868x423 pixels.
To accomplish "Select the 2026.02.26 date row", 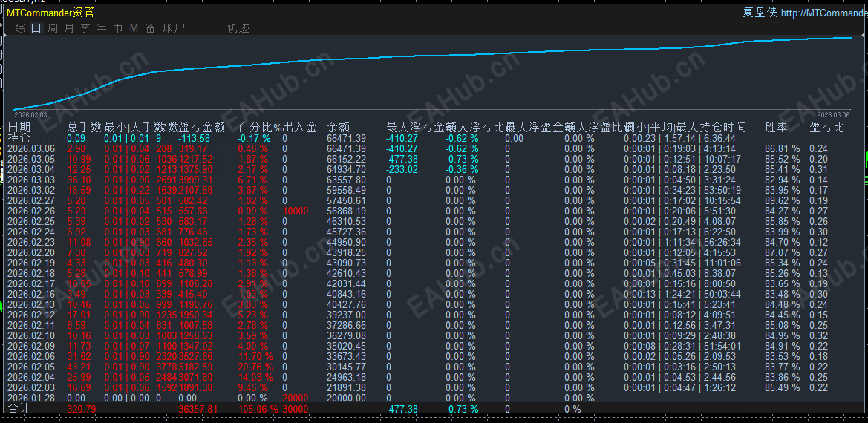I will 434,211.
